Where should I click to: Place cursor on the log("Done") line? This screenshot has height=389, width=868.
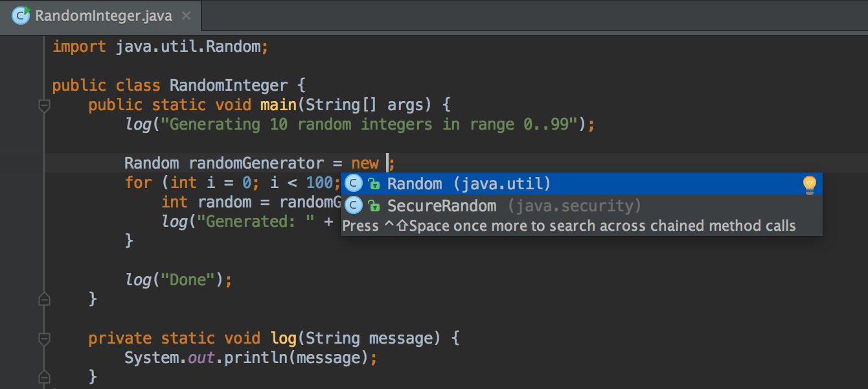click(x=178, y=279)
